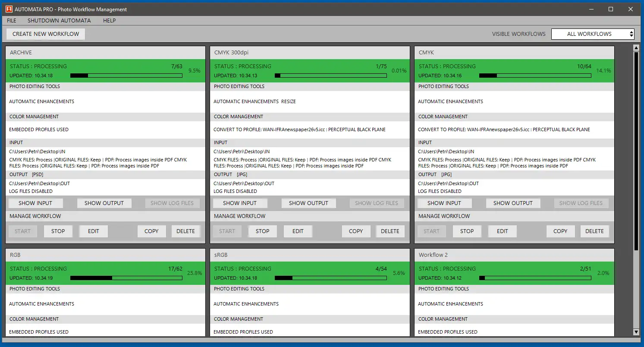The width and height of the screenshot is (644, 347).
Task: Delete the CMYK workflow
Action: point(595,231)
